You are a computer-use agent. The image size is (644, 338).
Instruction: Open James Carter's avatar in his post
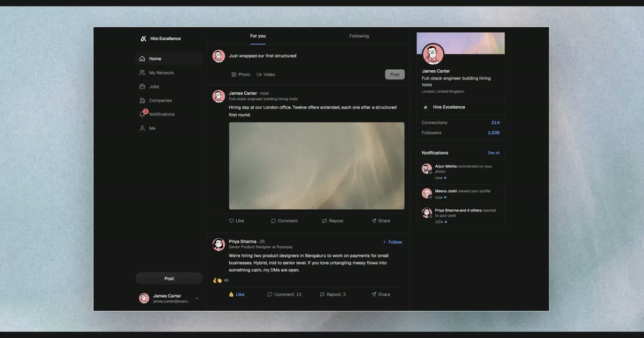(x=218, y=96)
